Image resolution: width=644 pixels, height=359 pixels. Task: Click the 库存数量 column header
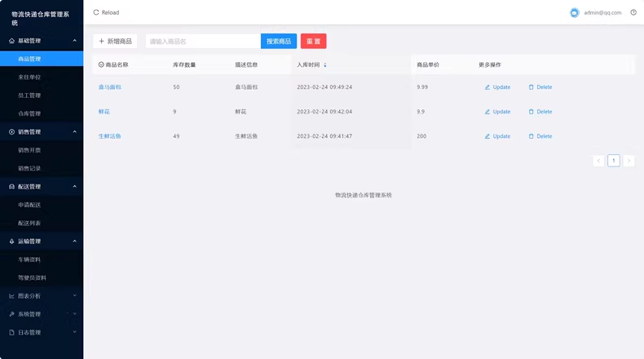pos(184,65)
